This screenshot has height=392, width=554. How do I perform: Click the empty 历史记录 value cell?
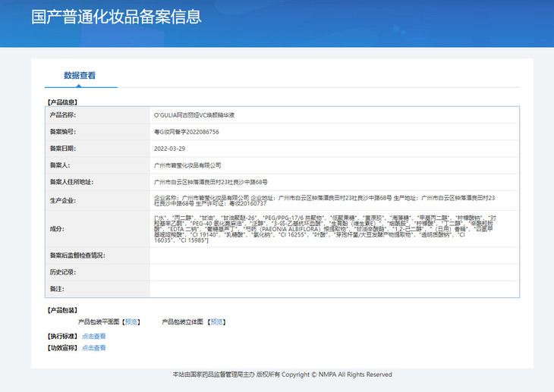334,272
